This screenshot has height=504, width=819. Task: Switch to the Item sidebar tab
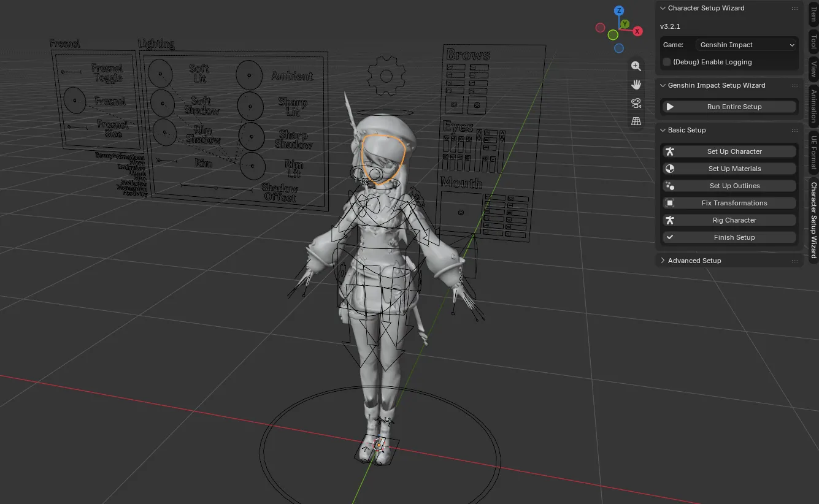(813, 14)
